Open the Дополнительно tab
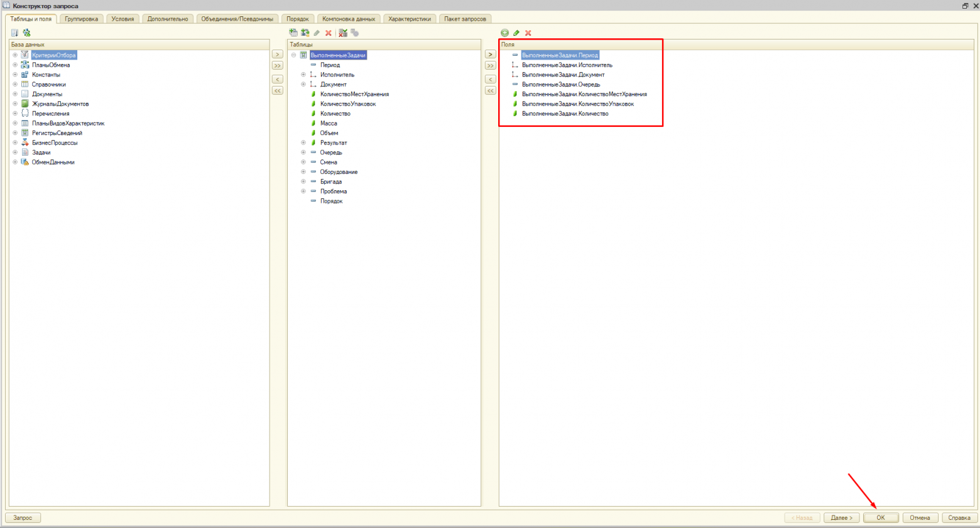980x528 pixels. pyautogui.click(x=168, y=19)
